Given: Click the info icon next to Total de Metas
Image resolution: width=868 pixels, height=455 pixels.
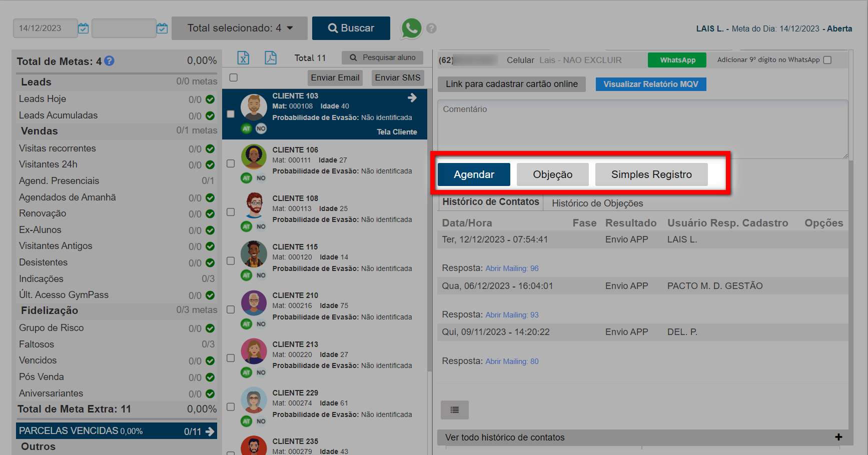Looking at the screenshot, I should pyautogui.click(x=109, y=61).
